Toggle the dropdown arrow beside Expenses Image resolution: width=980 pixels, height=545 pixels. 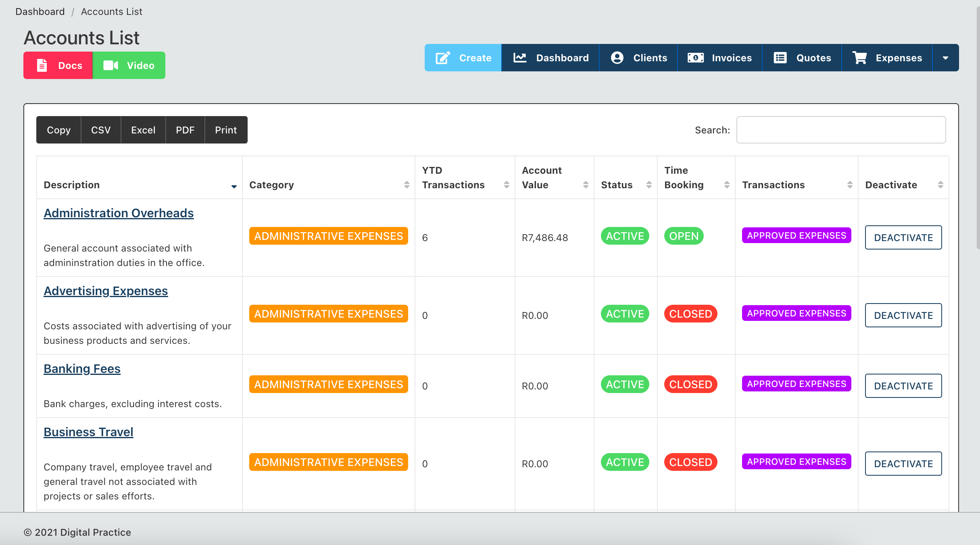coord(946,58)
